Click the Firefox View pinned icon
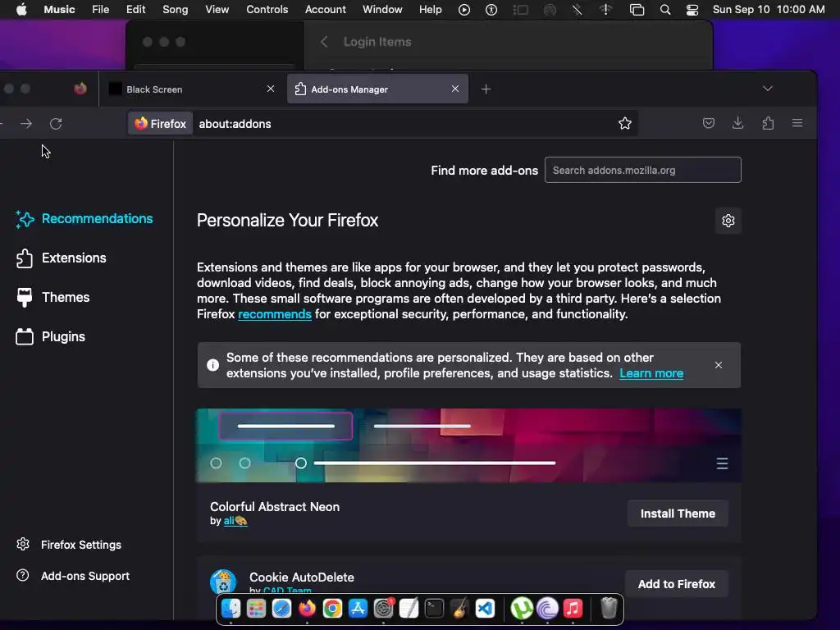Image resolution: width=840 pixels, height=630 pixels. click(x=80, y=89)
